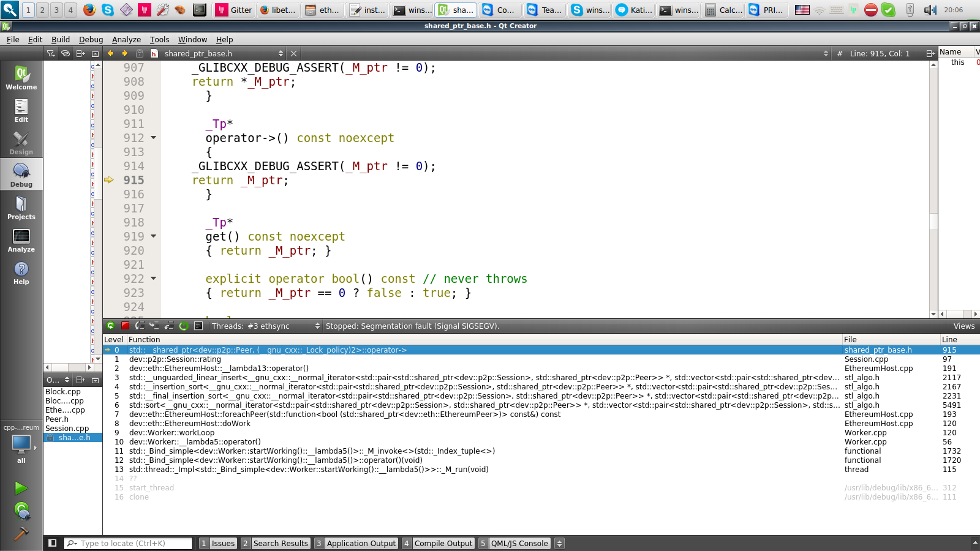Toggle operate-by-instruction debugger icon
This screenshot has width=980, height=551.
point(198,326)
